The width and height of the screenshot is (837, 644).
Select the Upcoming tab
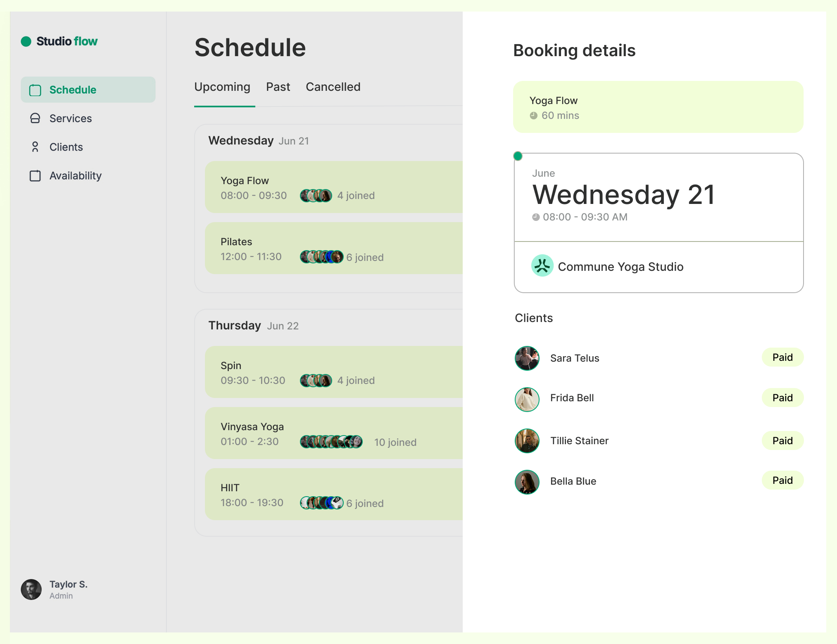[x=222, y=87]
